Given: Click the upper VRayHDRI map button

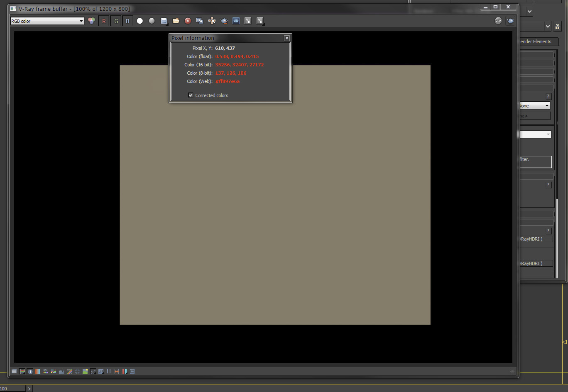Looking at the screenshot, I should coord(536,239).
